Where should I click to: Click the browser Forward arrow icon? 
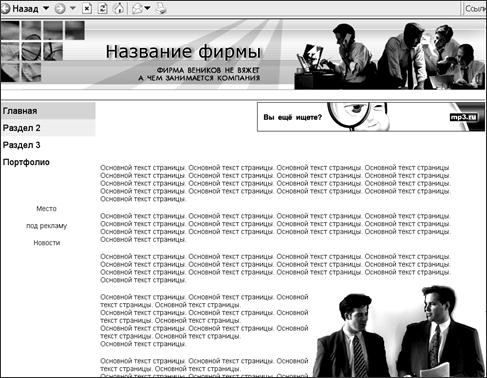[x=60, y=9]
